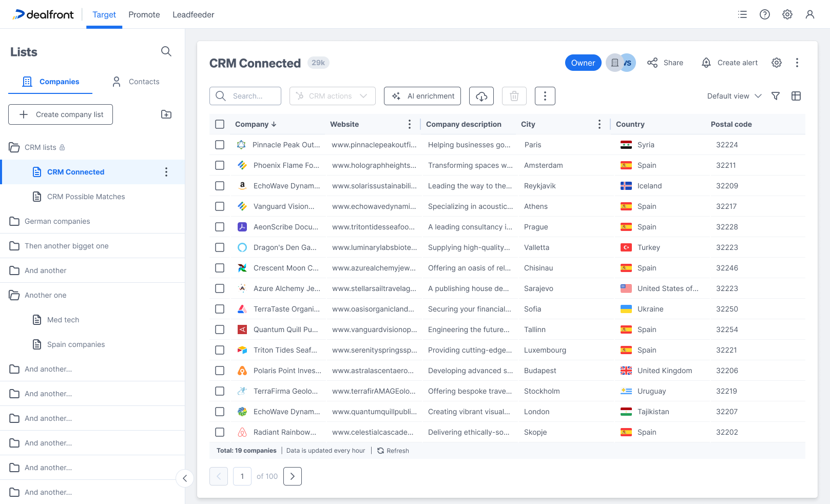The width and height of the screenshot is (830, 504).
Task: Click website www.pinnaclepeakoutfi... cell
Action: 374,145
